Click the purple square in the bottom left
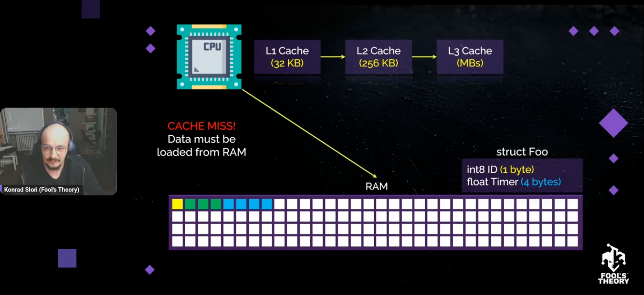Viewport: 644px width, 295px height. (x=67, y=258)
